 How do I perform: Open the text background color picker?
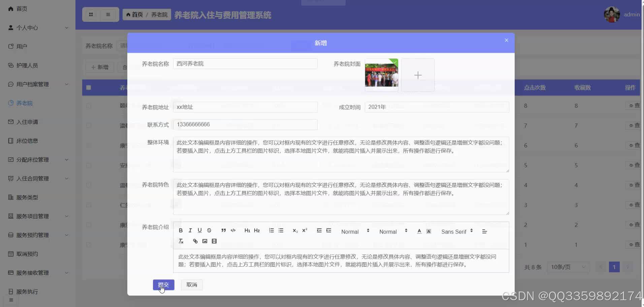[429, 231]
